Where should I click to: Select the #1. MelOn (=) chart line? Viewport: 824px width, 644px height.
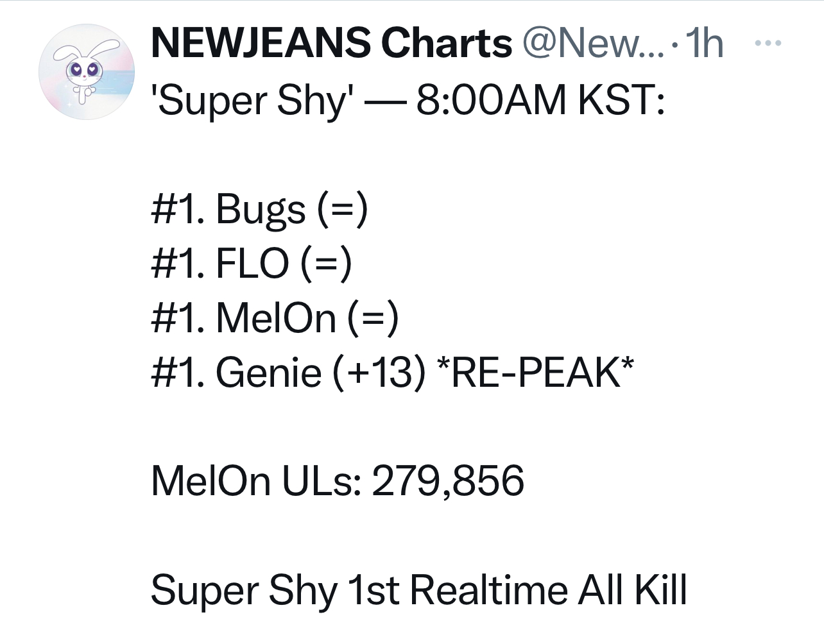(275, 317)
